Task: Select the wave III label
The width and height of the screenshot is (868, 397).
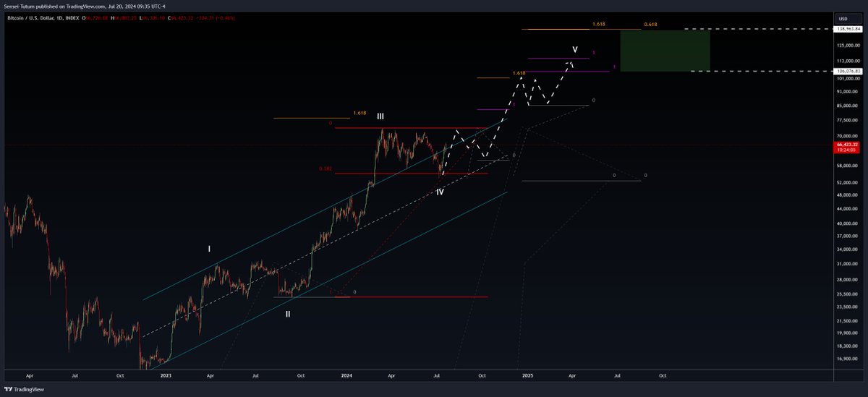Action: [x=380, y=116]
